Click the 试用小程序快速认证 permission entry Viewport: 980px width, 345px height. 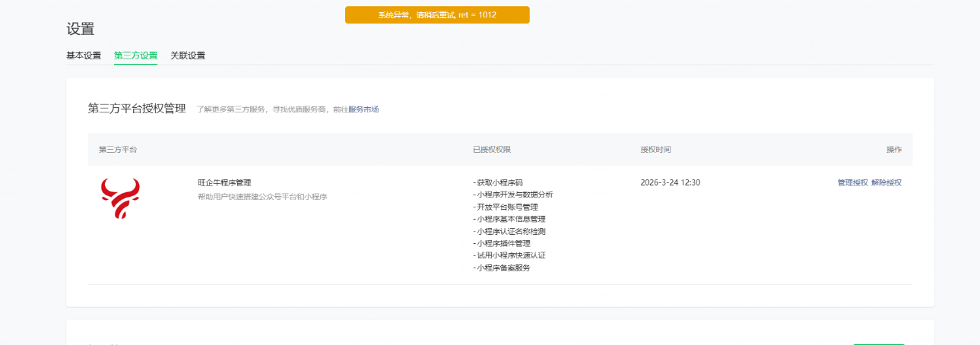tap(509, 255)
